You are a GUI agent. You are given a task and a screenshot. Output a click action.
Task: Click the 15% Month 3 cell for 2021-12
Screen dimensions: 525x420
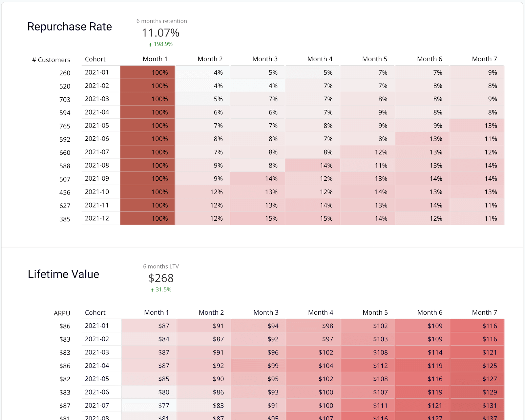(258, 218)
